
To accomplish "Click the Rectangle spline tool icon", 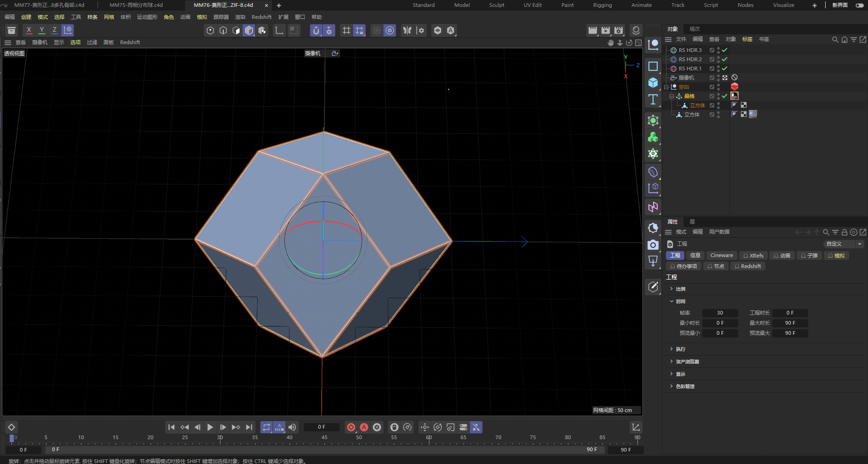I will click(x=653, y=66).
